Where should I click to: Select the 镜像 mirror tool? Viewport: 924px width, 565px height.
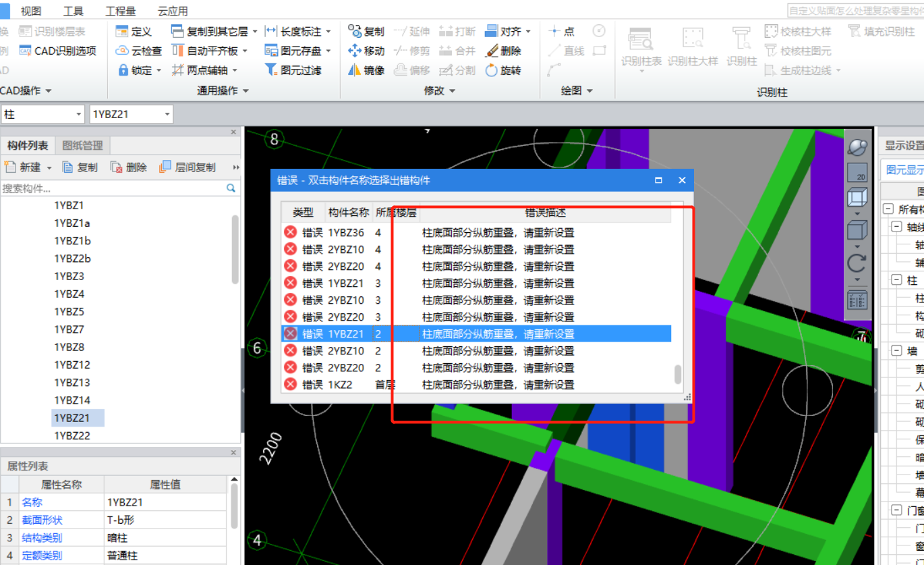(366, 70)
